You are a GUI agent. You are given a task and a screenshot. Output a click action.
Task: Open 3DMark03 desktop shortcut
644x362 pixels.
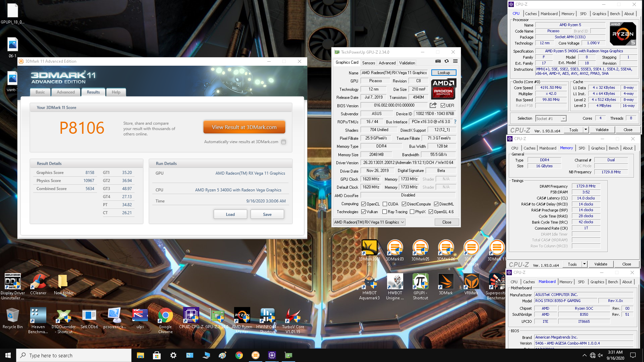click(395, 250)
